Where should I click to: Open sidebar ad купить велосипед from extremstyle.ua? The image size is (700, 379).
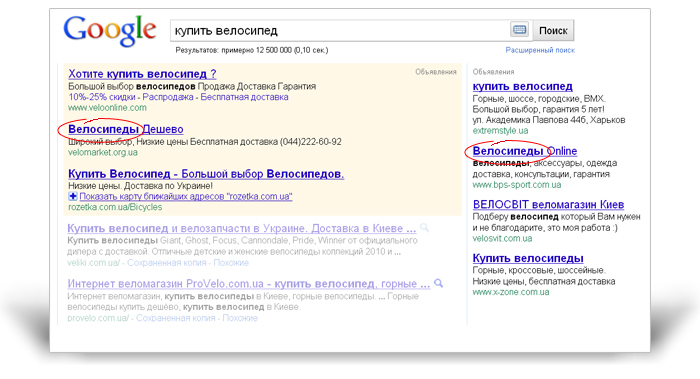click(x=522, y=86)
